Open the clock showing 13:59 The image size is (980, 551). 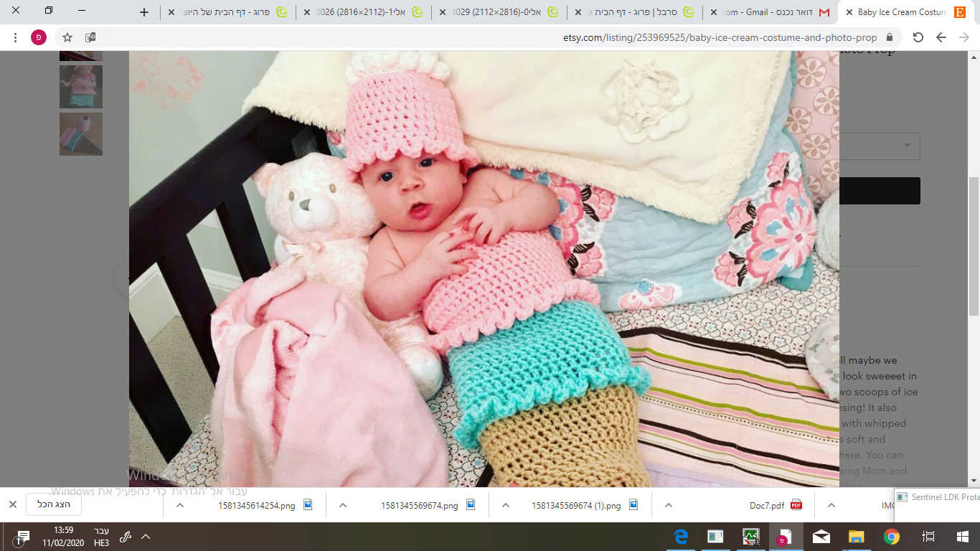(63, 537)
